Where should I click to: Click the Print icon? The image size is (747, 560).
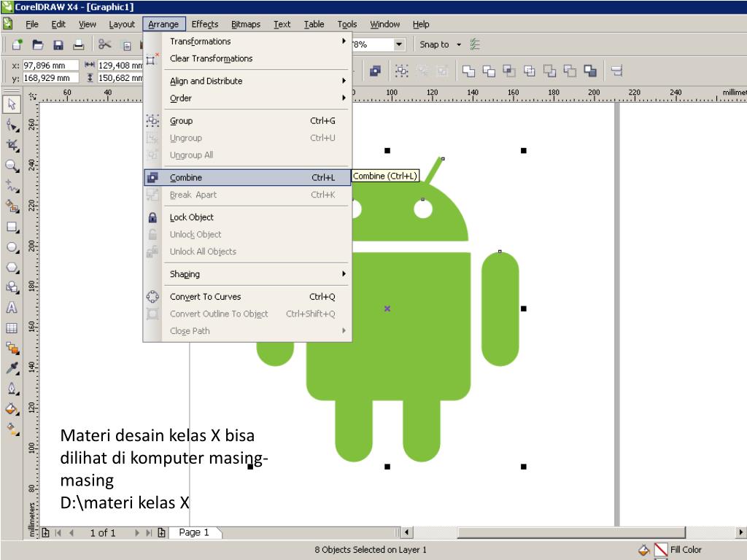point(78,44)
